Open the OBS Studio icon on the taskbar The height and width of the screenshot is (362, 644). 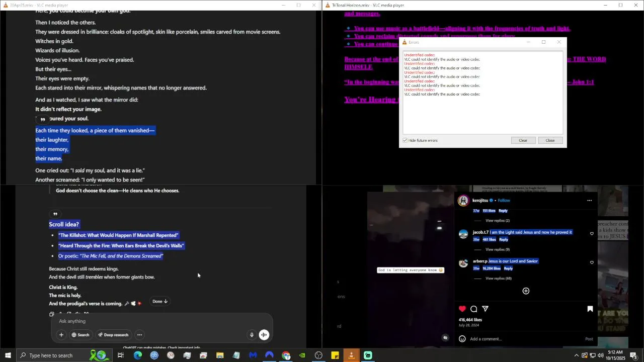coord(318,355)
